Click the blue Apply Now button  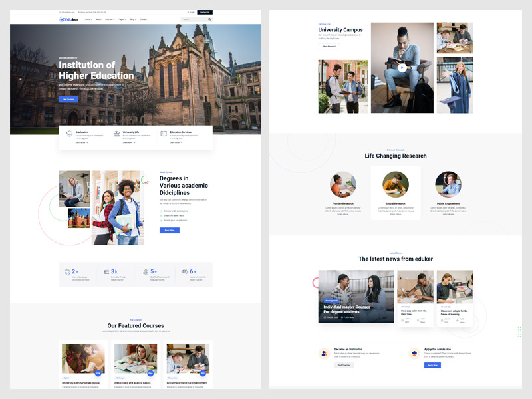click(x=432, y=365)
